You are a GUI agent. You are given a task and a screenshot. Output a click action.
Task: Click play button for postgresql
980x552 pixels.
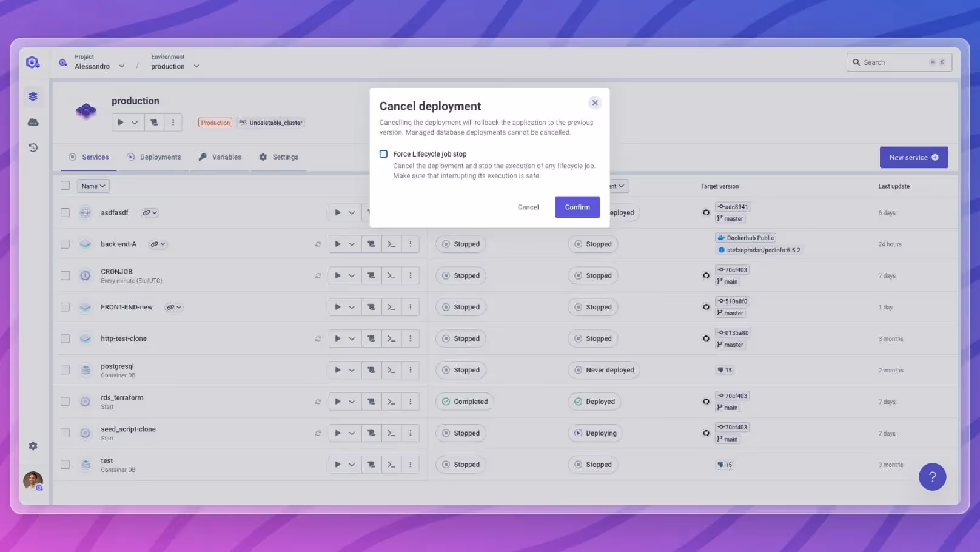338,370
